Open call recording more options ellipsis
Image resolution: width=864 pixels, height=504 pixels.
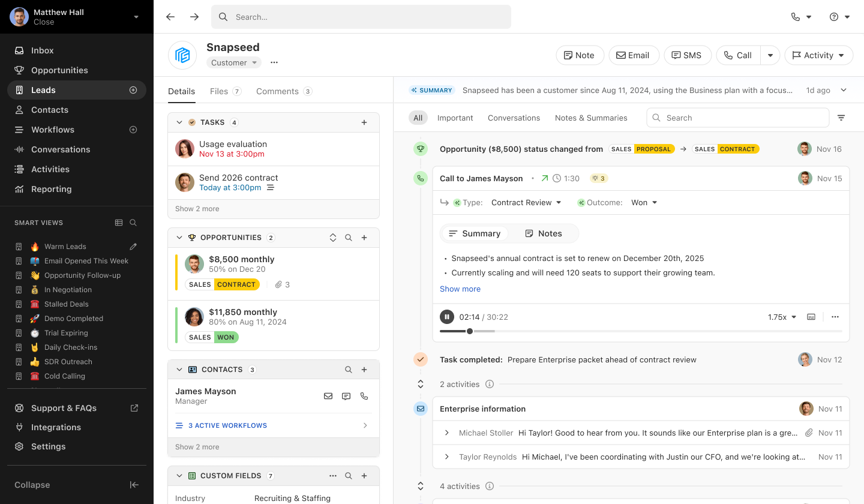coord(835,317)
